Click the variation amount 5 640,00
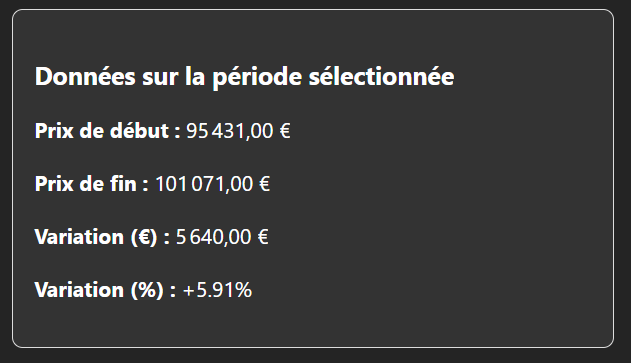Image resolution: width=631 pixels, height=363 pixels. click(x=214, y=237)
